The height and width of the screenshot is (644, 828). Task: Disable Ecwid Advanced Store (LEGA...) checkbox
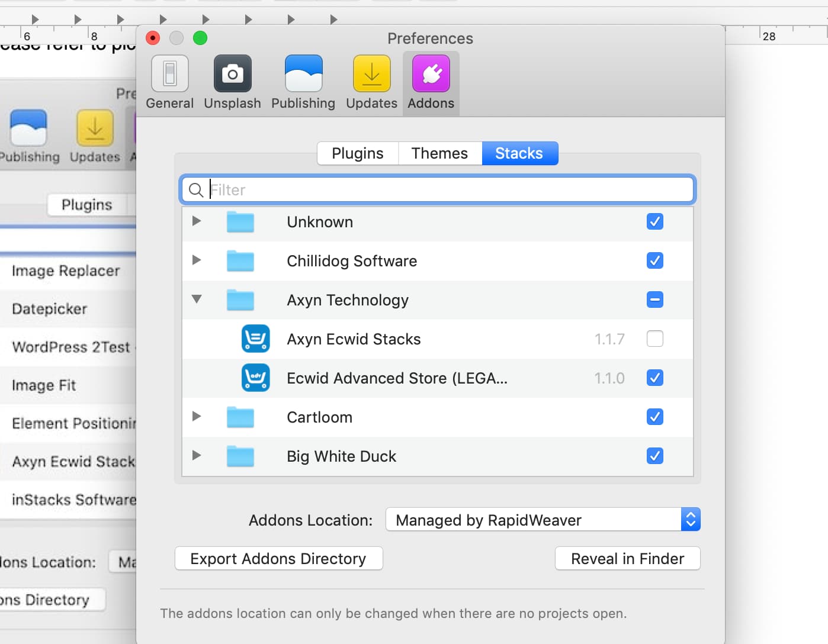(x=655, y=378)
